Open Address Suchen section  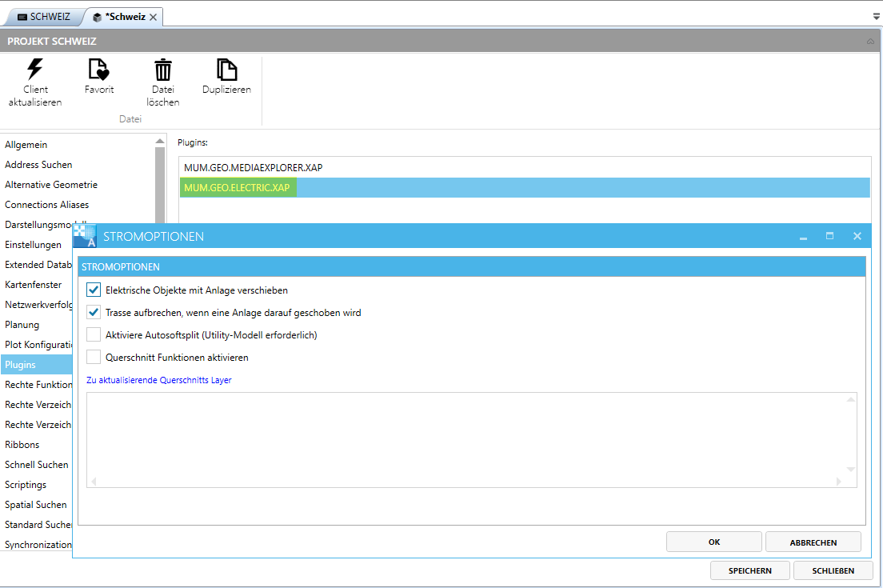pyautogui.click(x=38, y=165)
